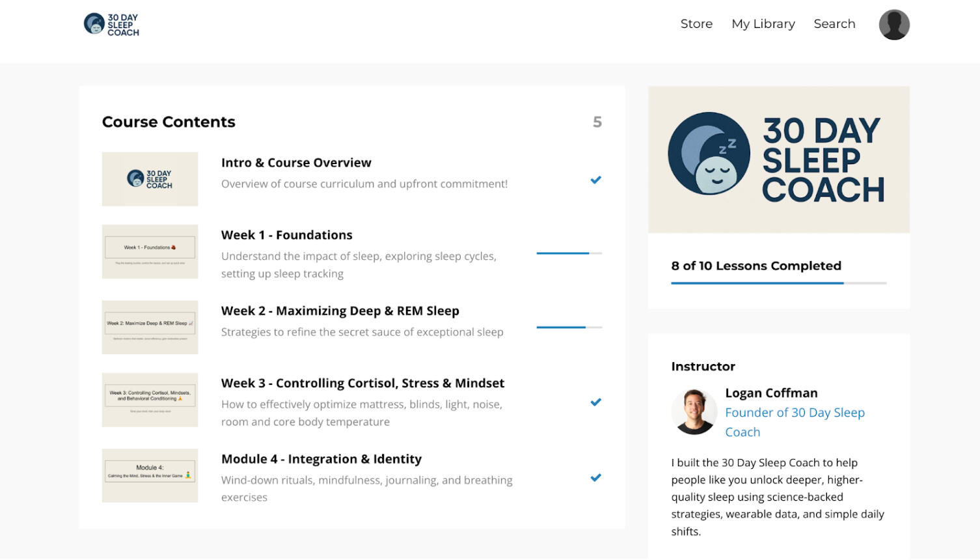This screenshot has height=560, width=980.
Task: Click the Intro & Course Overview completed checkmark
Action: point(595,180)
